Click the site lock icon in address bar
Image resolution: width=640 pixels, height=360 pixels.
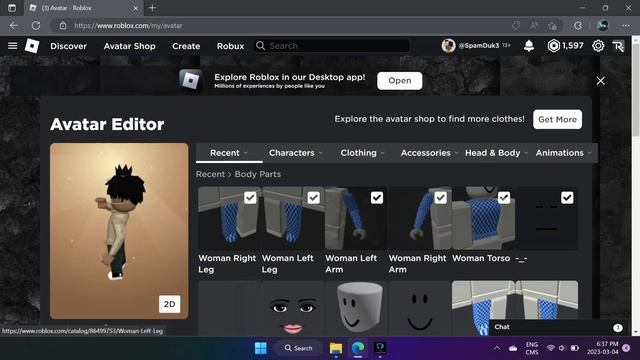pyautogui.click(x=63, y=25)
